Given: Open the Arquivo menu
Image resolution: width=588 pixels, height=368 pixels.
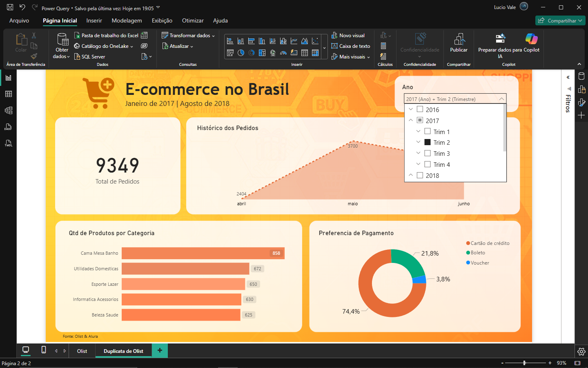Looking at the screenshot, I should (19, 20).
